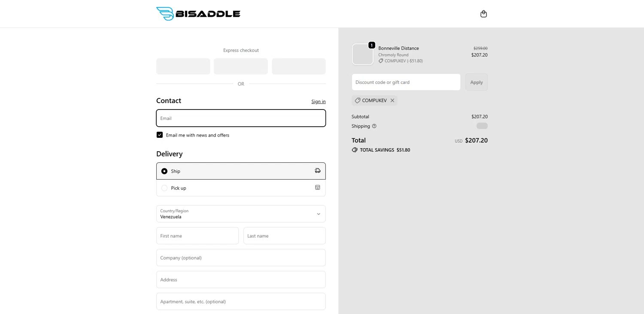Click the shipping help question icon
This screenshot has width=644, height=314.
[374, 126]
